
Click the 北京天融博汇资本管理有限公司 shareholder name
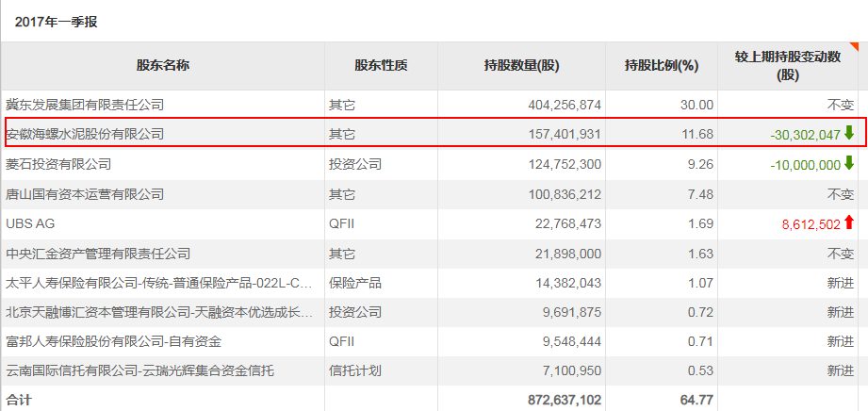pos(159,312)
